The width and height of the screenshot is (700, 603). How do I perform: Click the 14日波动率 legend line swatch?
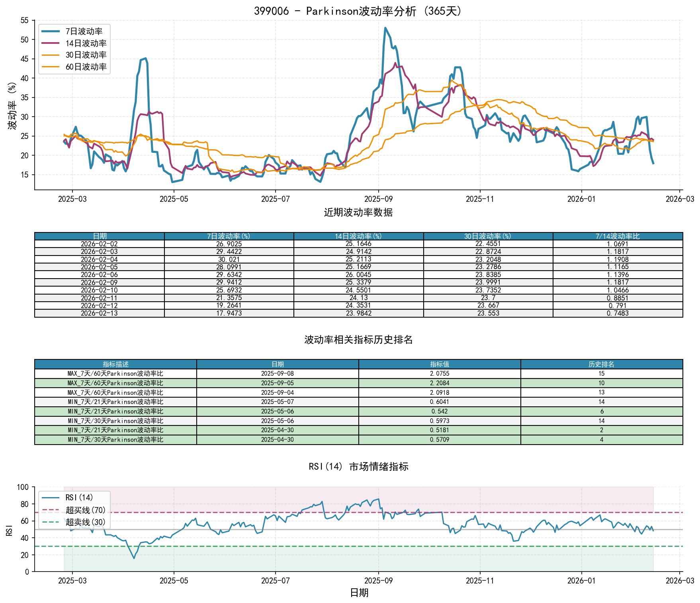(x=51, y=43)
